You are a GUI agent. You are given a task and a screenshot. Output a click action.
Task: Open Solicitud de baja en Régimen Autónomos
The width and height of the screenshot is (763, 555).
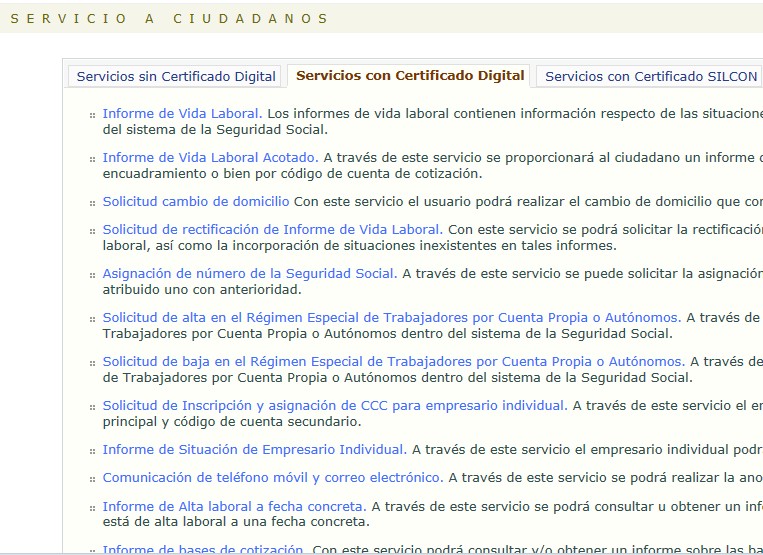point(393,362)
